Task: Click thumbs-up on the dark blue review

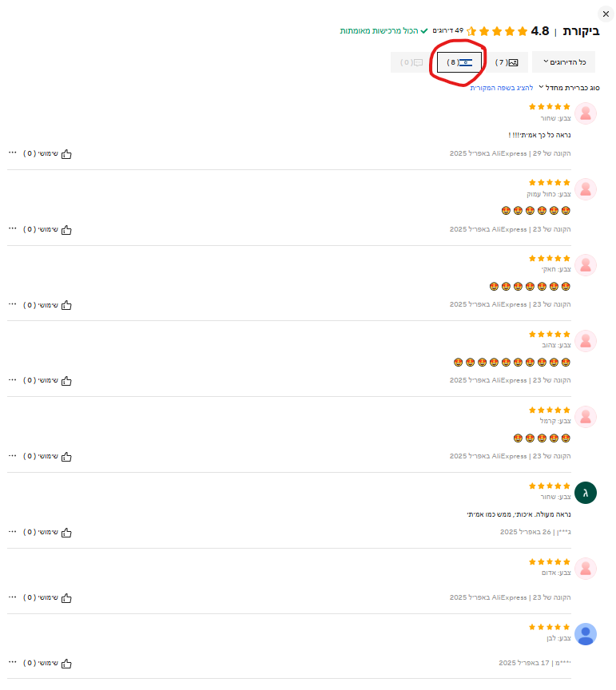Action: pyautogui.click(x=66, y=229)
